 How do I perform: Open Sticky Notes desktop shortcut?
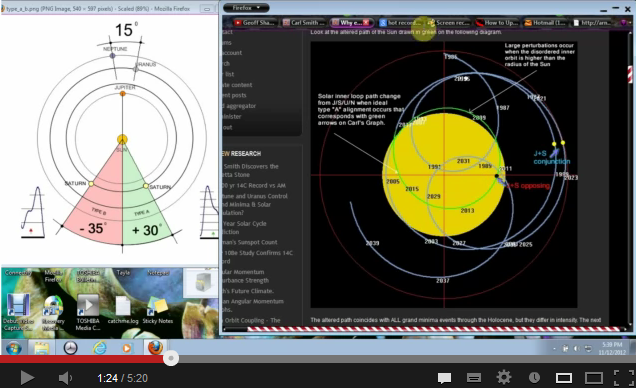(x=158, y=311)
